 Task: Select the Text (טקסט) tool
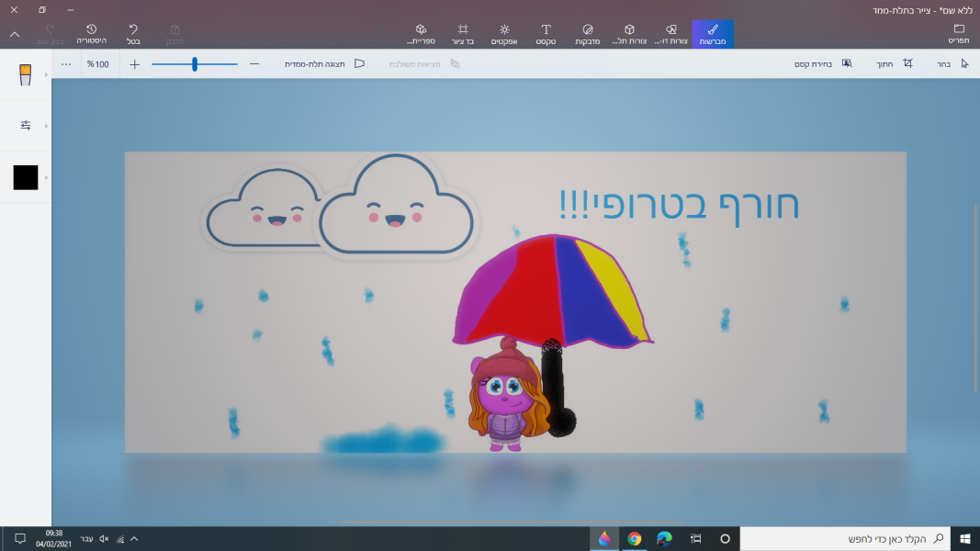click(x=546, y=34)
